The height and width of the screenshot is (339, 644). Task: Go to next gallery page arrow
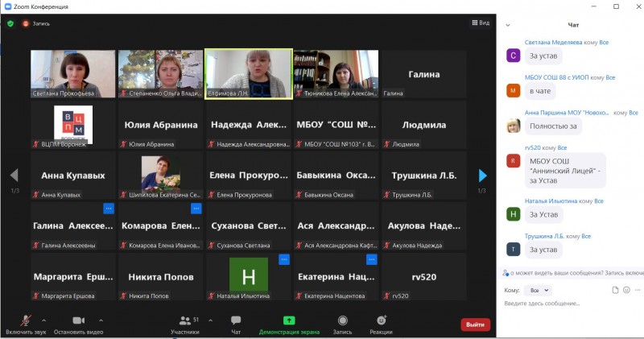(482, 175)
